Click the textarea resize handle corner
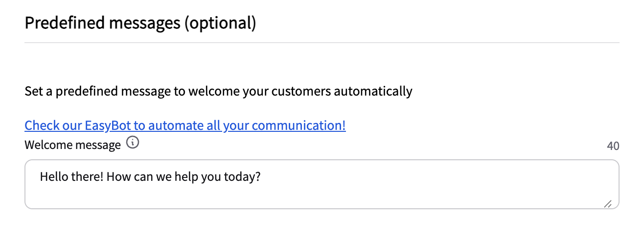This screenshot has width=644, height=247. pyautogui.click(x=608, y=204)
